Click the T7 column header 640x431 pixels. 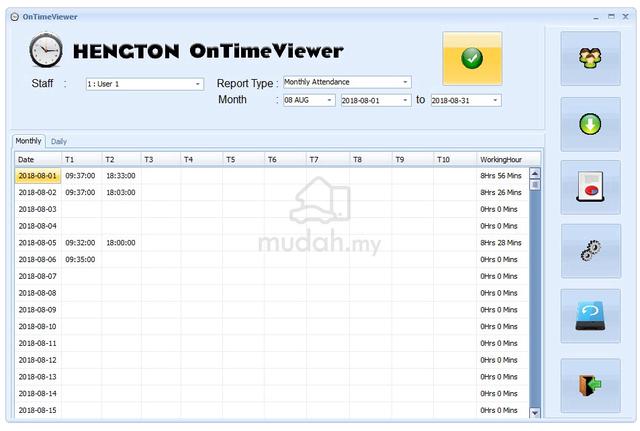coord(328,160)
